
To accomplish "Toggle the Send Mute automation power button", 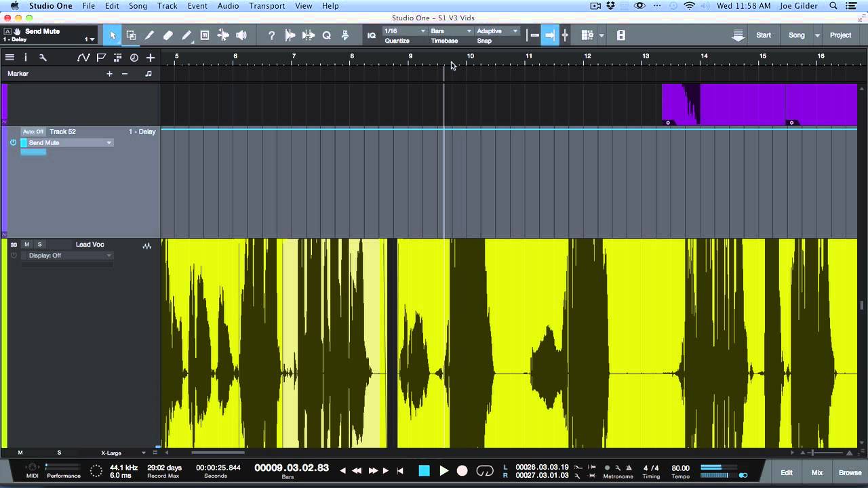I will tap(13, 143).
